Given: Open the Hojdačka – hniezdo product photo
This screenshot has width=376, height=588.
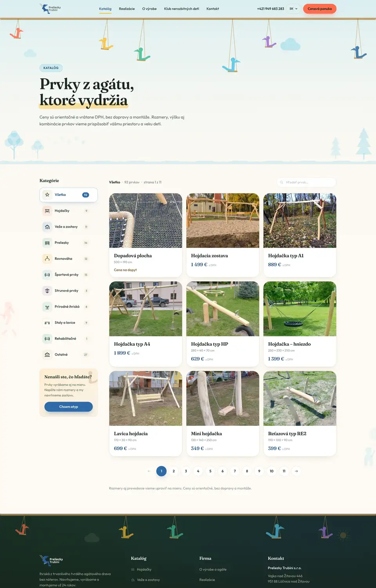Looking at the screenshot, I should [300, 309].
